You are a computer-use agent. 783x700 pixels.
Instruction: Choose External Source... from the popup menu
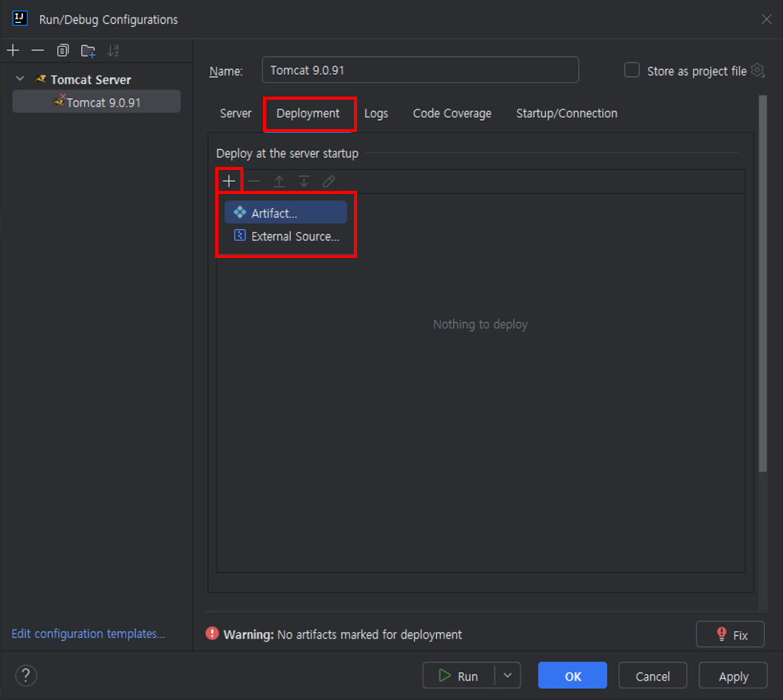click(x=286, y=236)
